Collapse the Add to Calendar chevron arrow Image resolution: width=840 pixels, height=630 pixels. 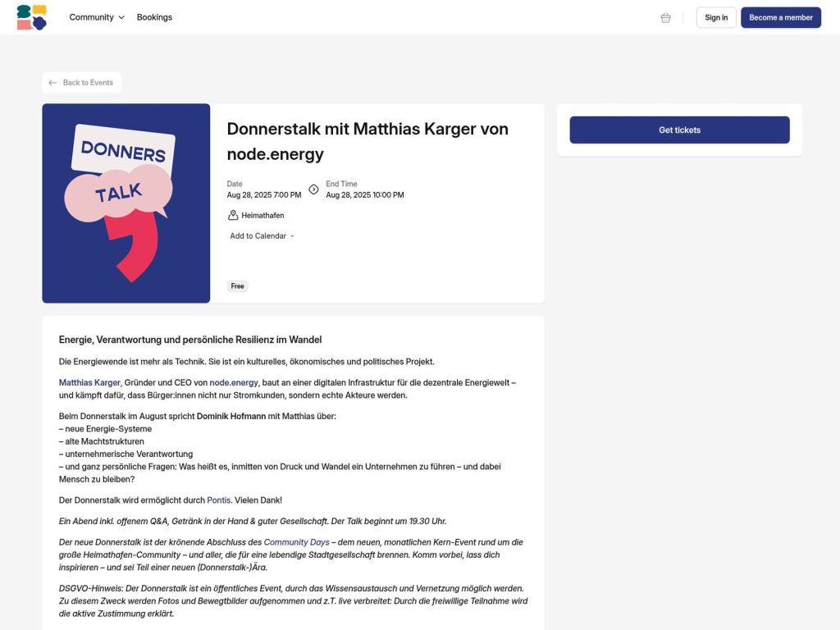coord(293,236)
